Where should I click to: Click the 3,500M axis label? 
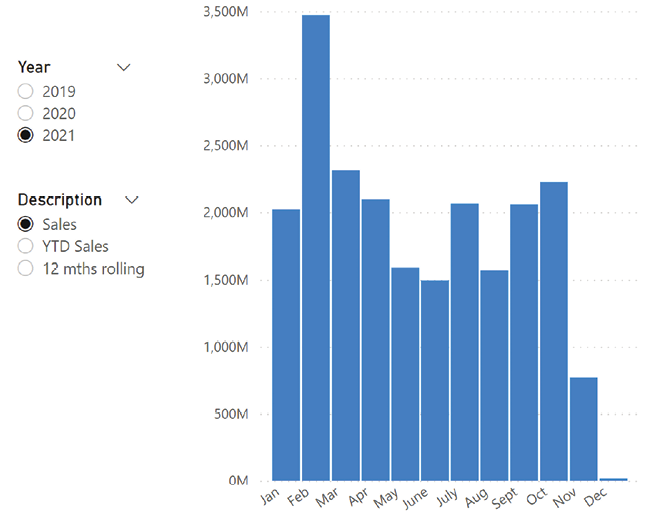pyautogui.click(x=226, y=12)
